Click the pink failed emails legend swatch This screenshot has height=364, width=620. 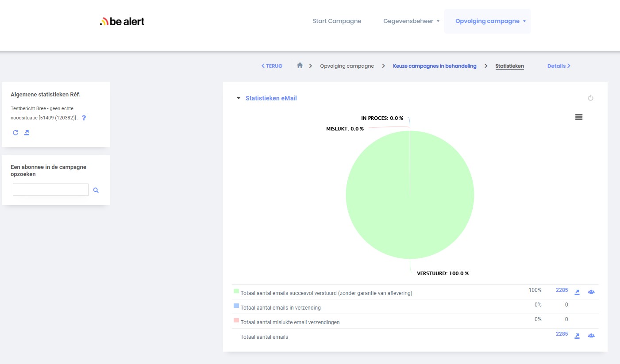point(236,321)
